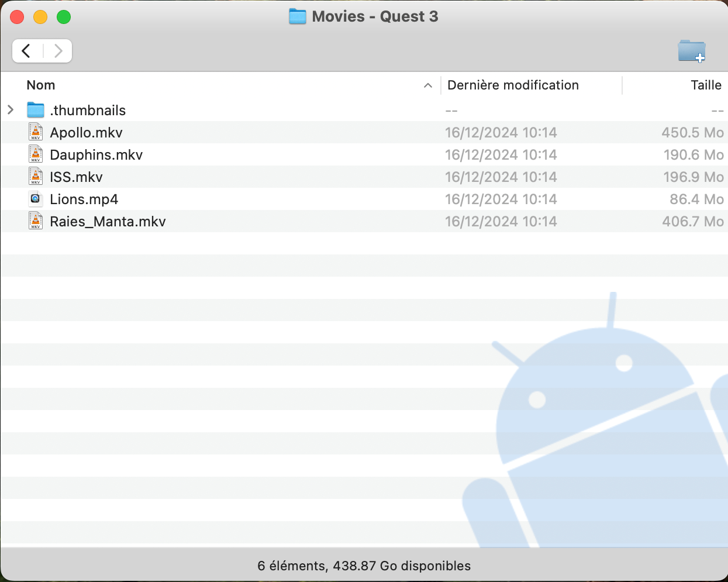728x582 pixels.
Task: Go back with the left arrow
Action: click(x=27, y=51)
